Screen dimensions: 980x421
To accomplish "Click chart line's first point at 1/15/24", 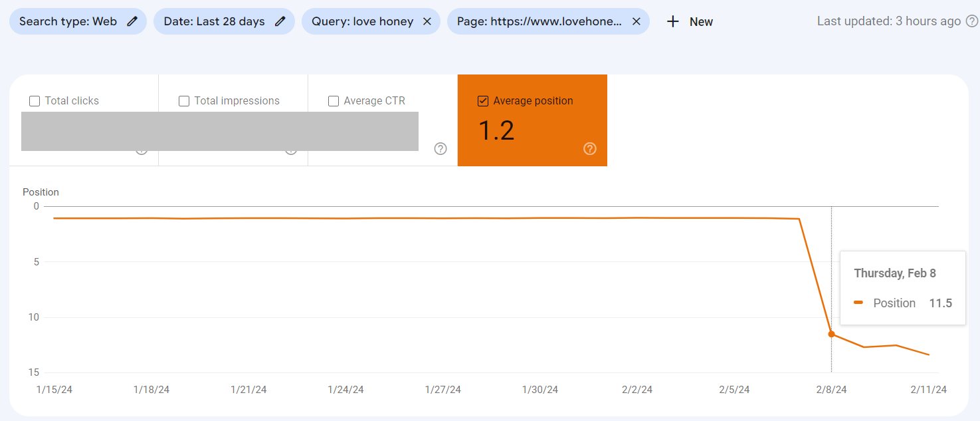I will coord(54,218).
